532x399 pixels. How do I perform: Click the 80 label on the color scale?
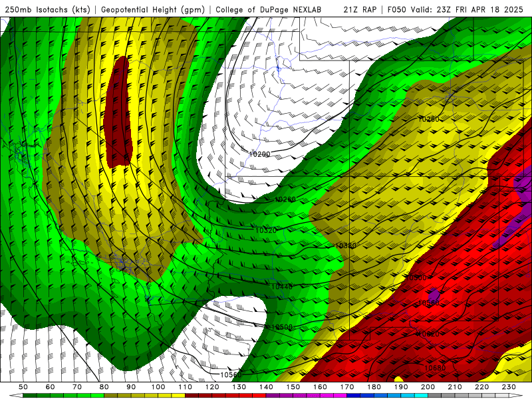tap(104, 387)
